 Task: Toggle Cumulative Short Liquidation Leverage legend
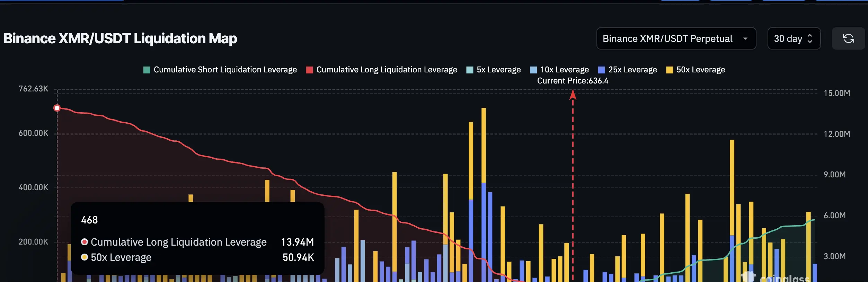point(220,70)
